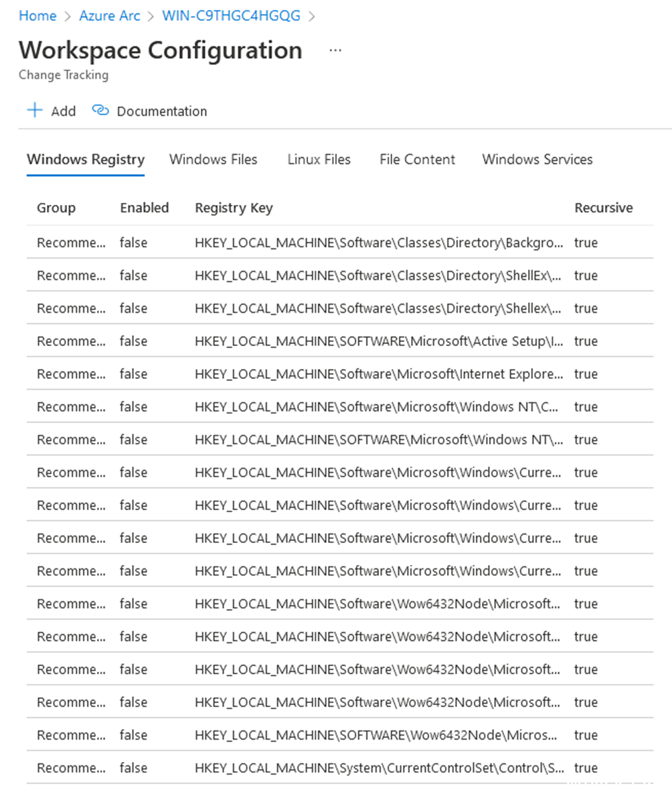Switch to the Windows Files tab
The image size is (672, 792).
(214, 159)
